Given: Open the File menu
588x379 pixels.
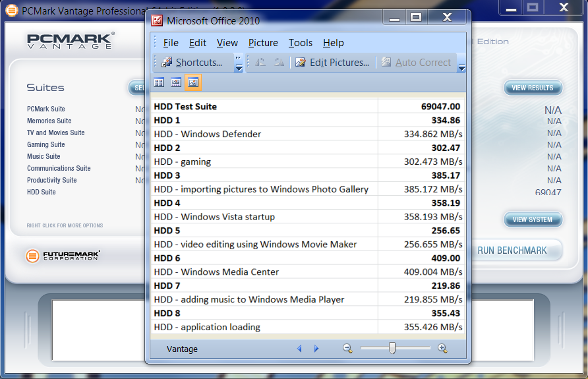Looking at the screenshot, I should 171,43.
